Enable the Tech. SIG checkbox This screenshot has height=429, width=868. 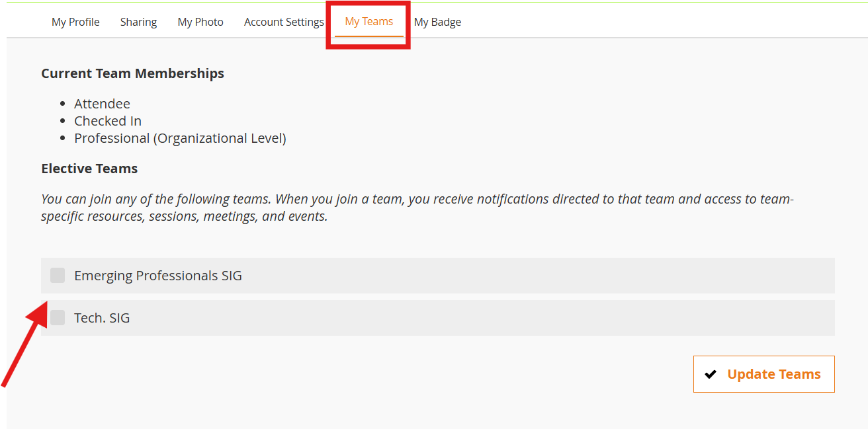pos(58,317)
